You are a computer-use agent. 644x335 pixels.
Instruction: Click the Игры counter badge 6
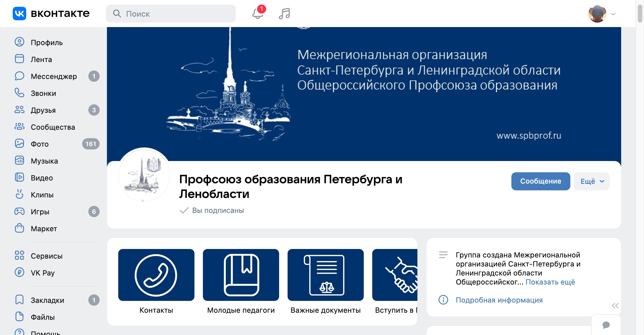[94, 211]
